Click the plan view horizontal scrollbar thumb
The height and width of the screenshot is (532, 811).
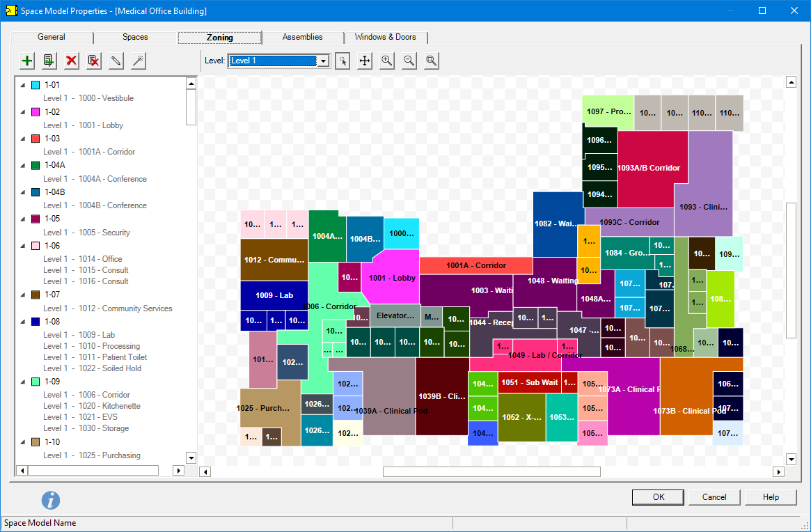(x=491, y=471)
